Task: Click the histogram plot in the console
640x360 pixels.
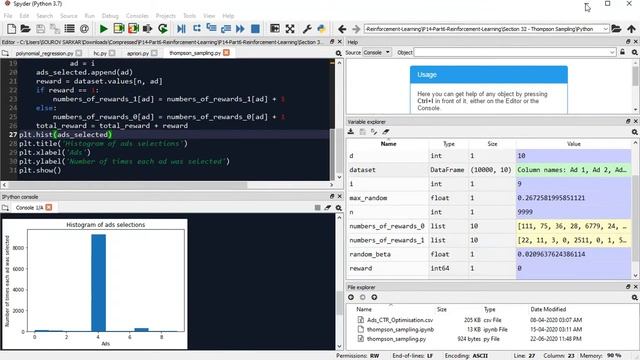Action: click(95, 284)
